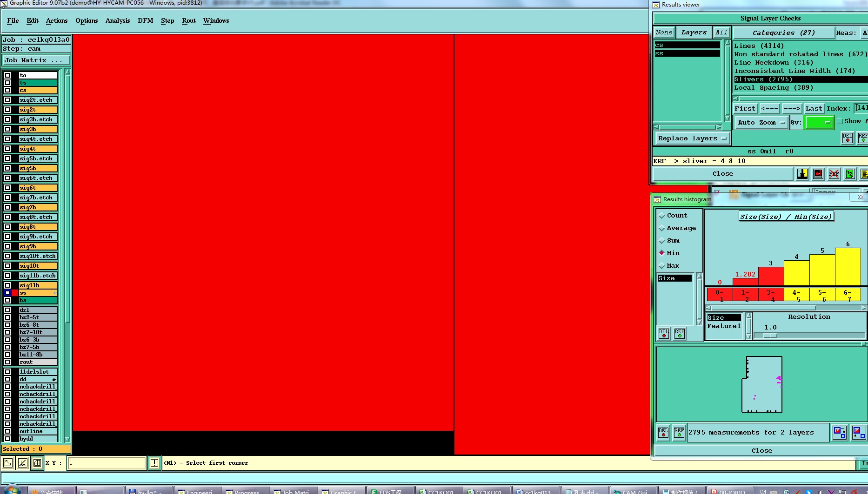Toggle visibility of layer 'sig2t.etch'

(7, 100)
